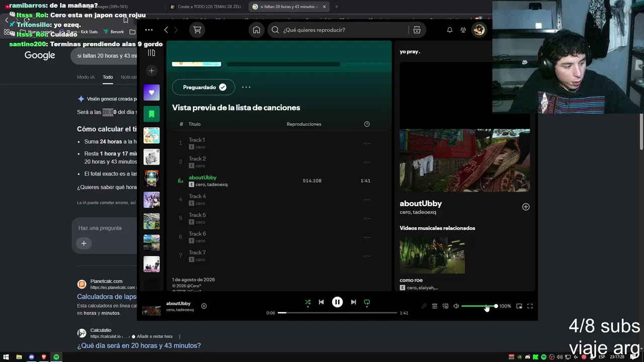Screen dimensions: 644x362
Task: Click the Google logo in the browser
Action: coord(40,55)
